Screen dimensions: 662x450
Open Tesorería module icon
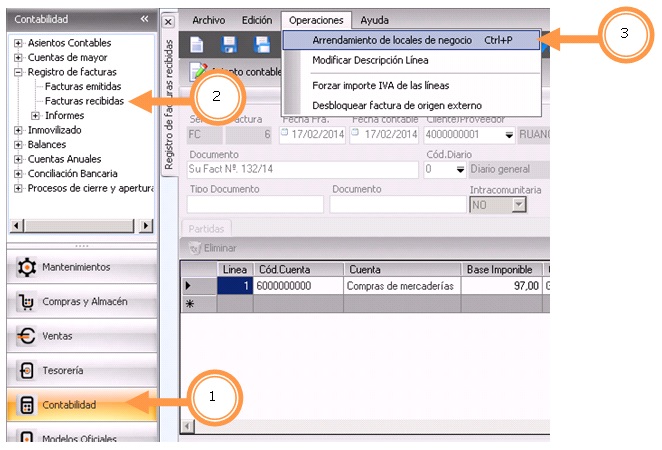(x=24, y=371)
